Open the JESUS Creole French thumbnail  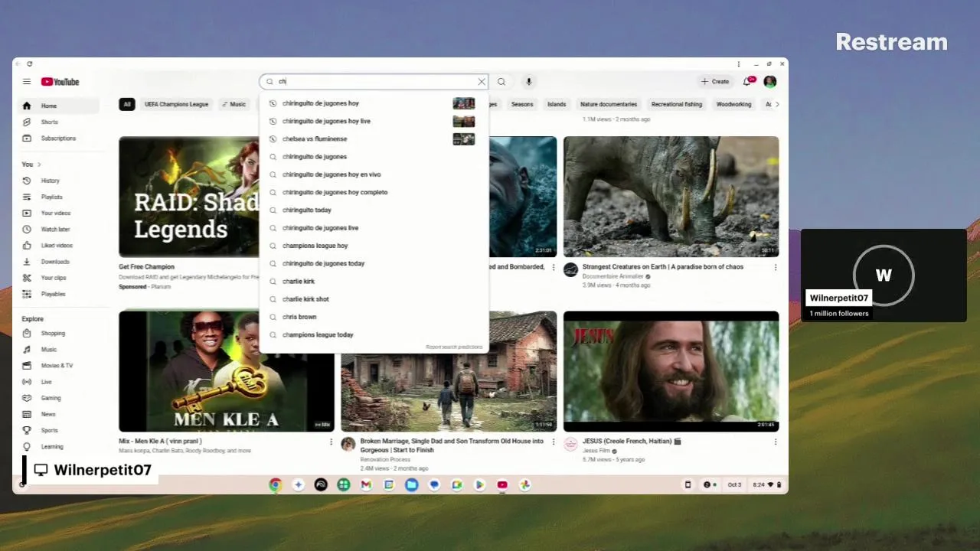tap(671, 371)
